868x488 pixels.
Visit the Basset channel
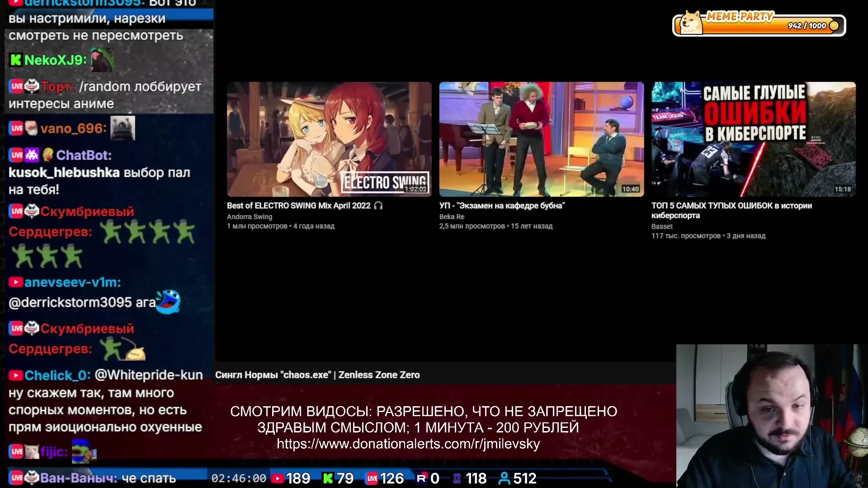tap(662, 226)
